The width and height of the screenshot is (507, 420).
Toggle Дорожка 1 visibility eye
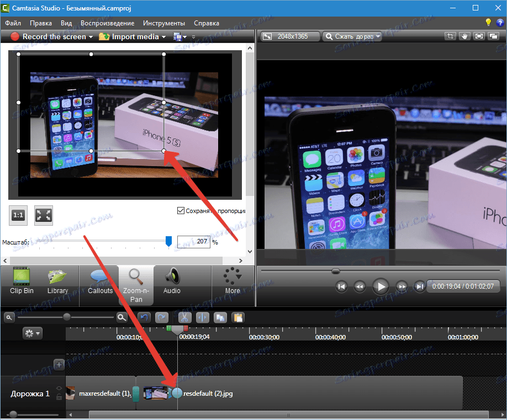tap(59, 388)
